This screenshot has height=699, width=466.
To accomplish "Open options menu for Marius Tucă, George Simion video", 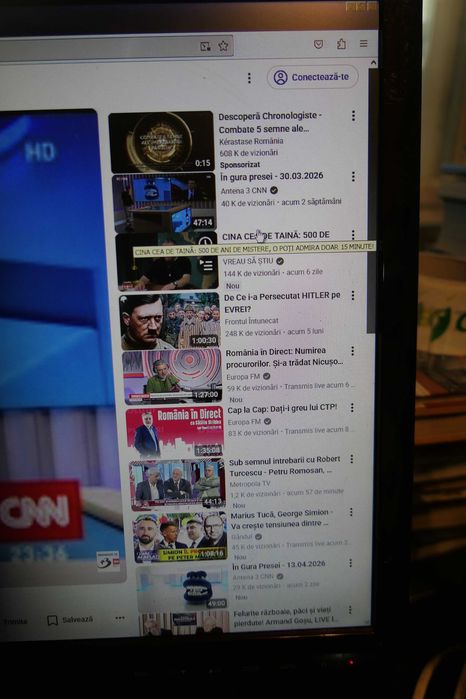I will point(351,512).
